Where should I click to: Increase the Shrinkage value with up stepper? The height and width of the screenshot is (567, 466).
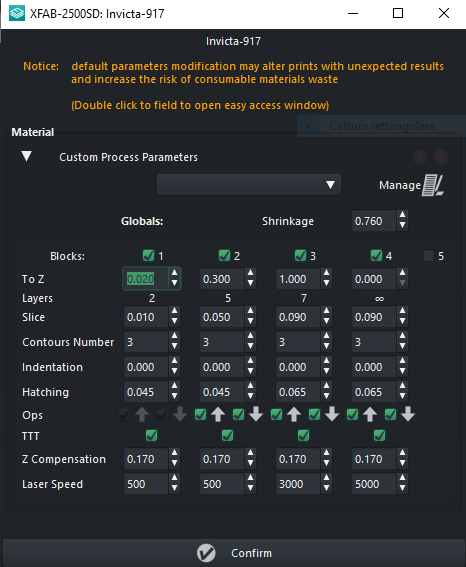(x=402, y=216)
